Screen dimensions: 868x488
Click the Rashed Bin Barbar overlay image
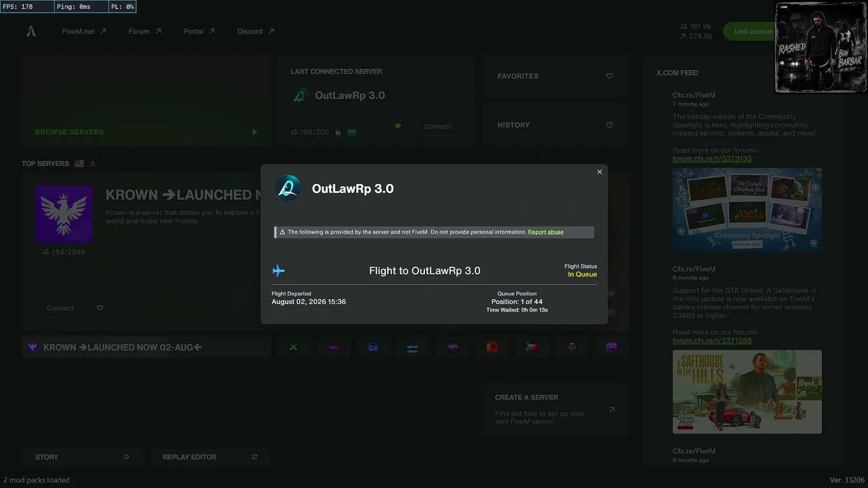tap(821, 47)
